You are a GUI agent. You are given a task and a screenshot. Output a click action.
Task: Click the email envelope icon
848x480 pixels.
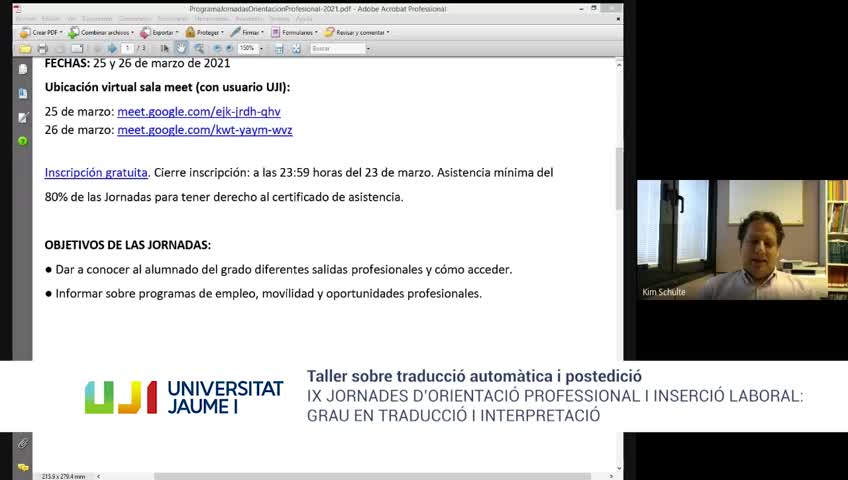77,49
